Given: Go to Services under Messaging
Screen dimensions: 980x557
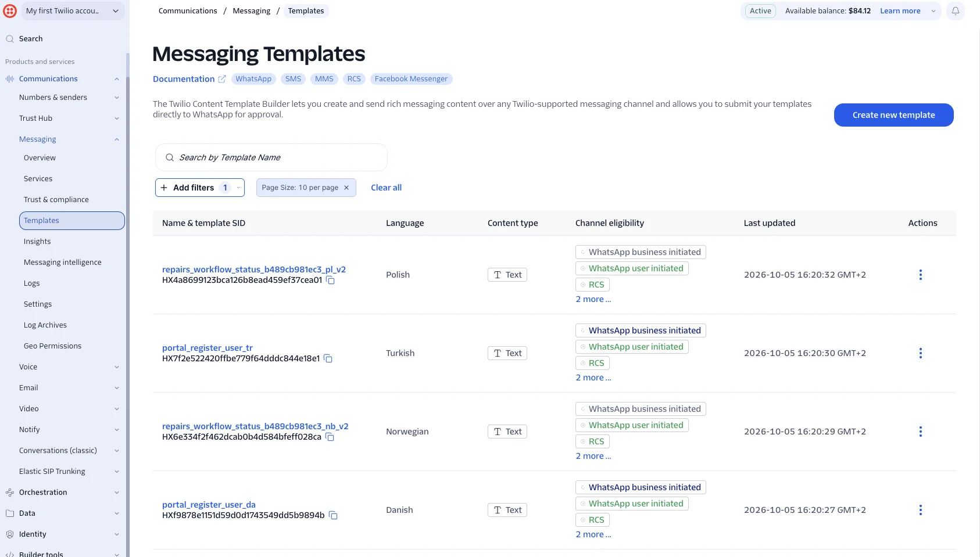Looking at the screenshot, I should (x=38, y=179).
